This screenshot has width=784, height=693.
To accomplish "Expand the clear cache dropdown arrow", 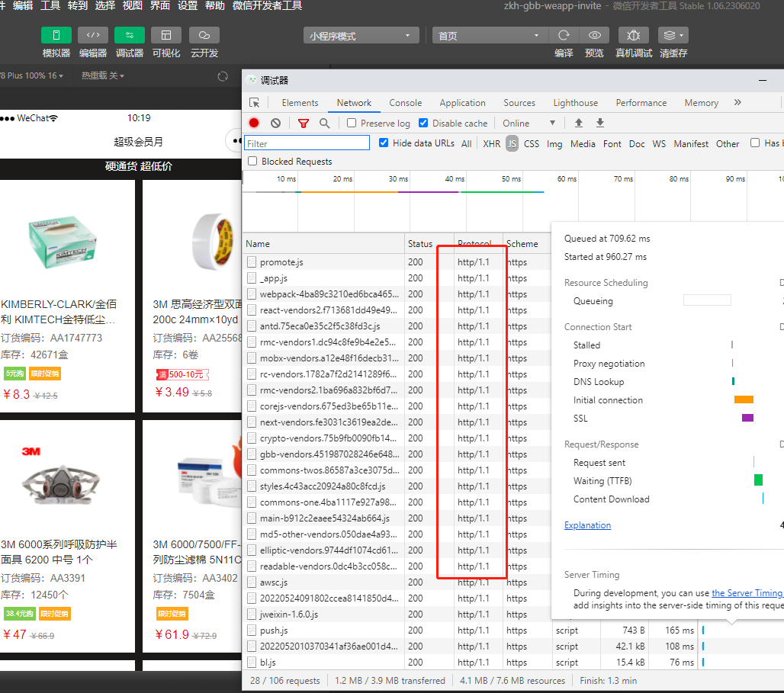I will coord(682,36).
